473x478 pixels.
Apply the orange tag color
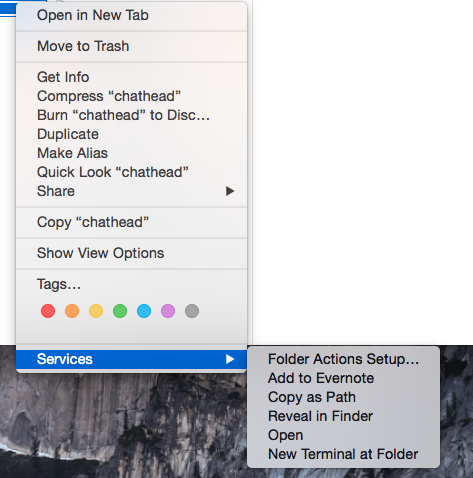72,311
